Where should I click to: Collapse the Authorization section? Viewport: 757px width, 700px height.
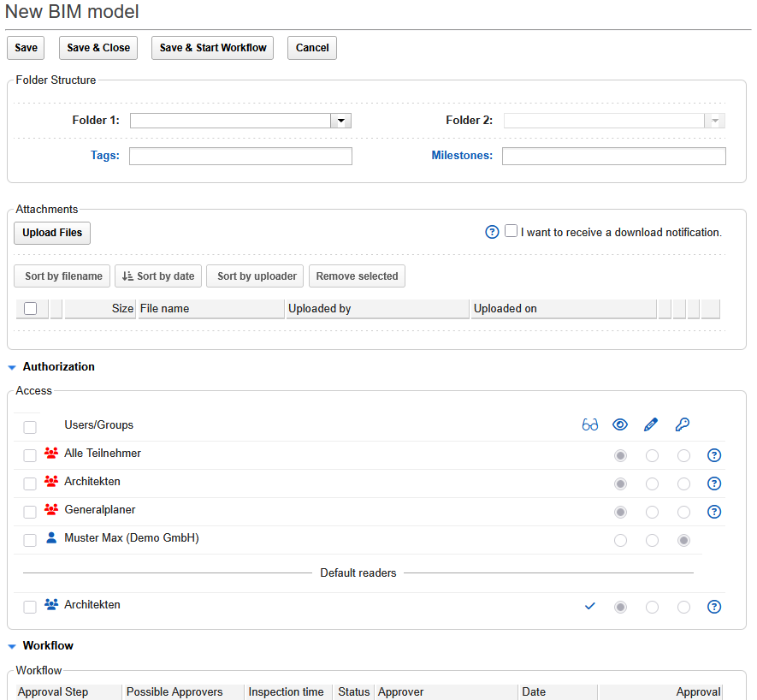point(12,367)
